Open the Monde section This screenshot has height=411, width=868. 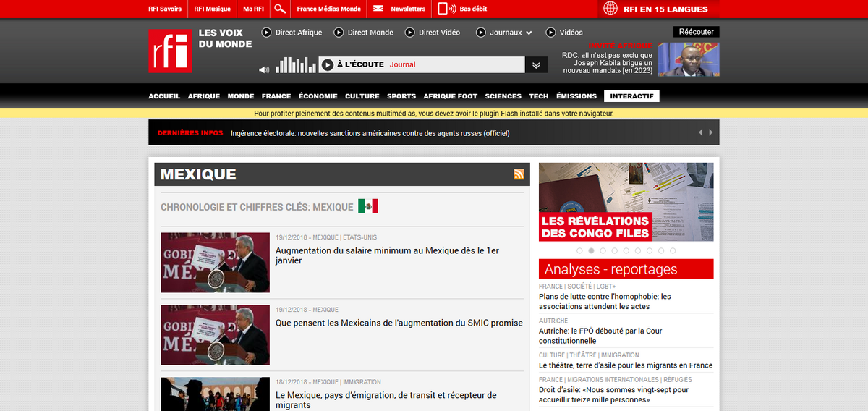point(241,96)
